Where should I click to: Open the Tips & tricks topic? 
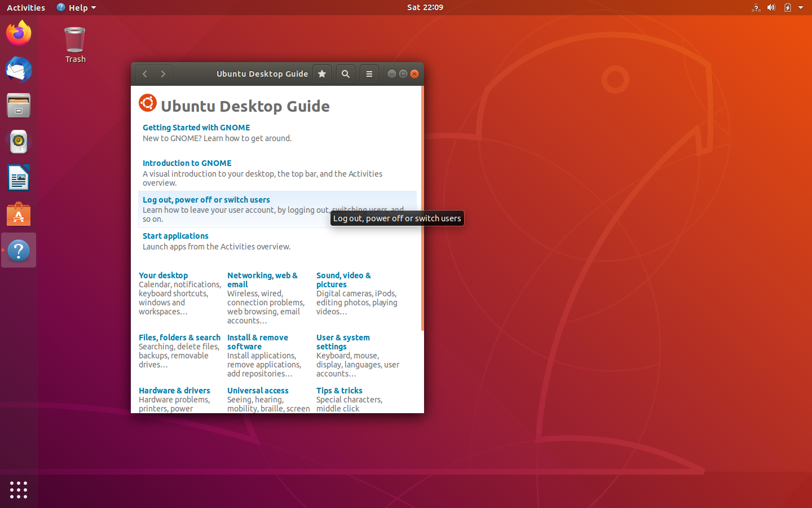(339, 391)
